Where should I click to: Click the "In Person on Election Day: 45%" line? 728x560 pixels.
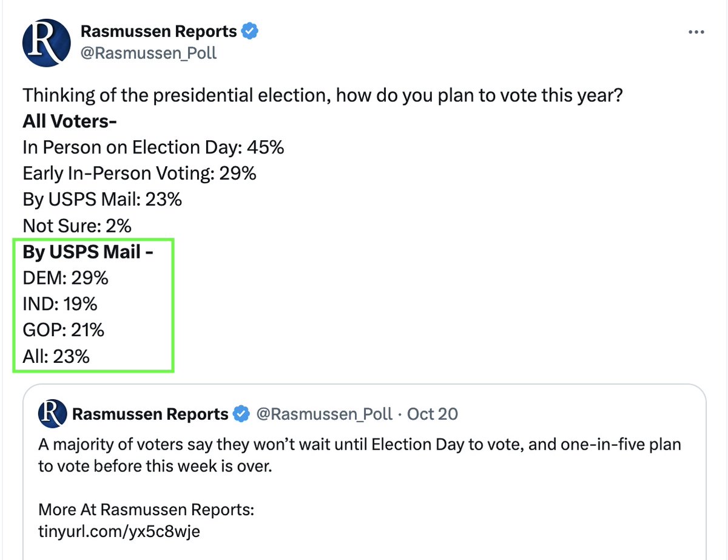tap(153, 147)
